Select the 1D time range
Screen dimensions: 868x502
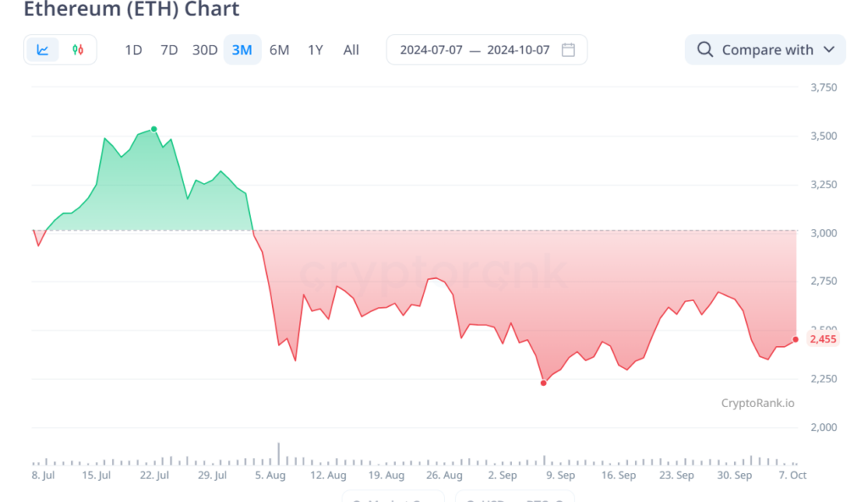133,50
